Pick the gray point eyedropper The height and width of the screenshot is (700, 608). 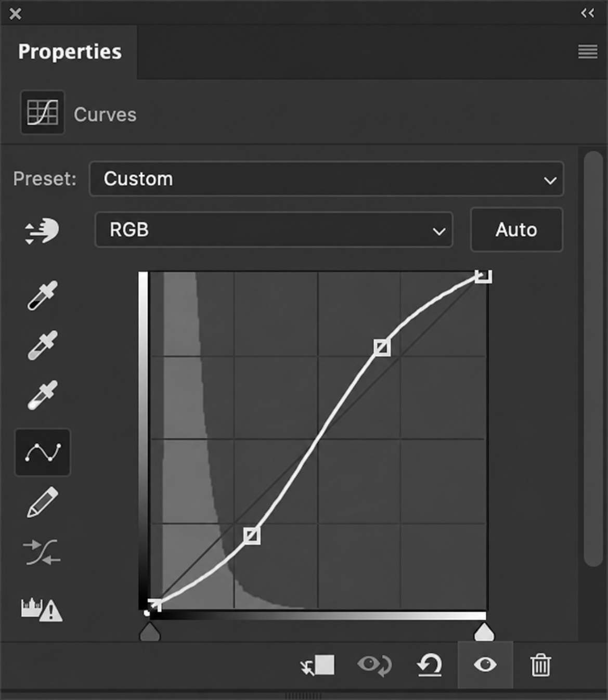[42, 345]
